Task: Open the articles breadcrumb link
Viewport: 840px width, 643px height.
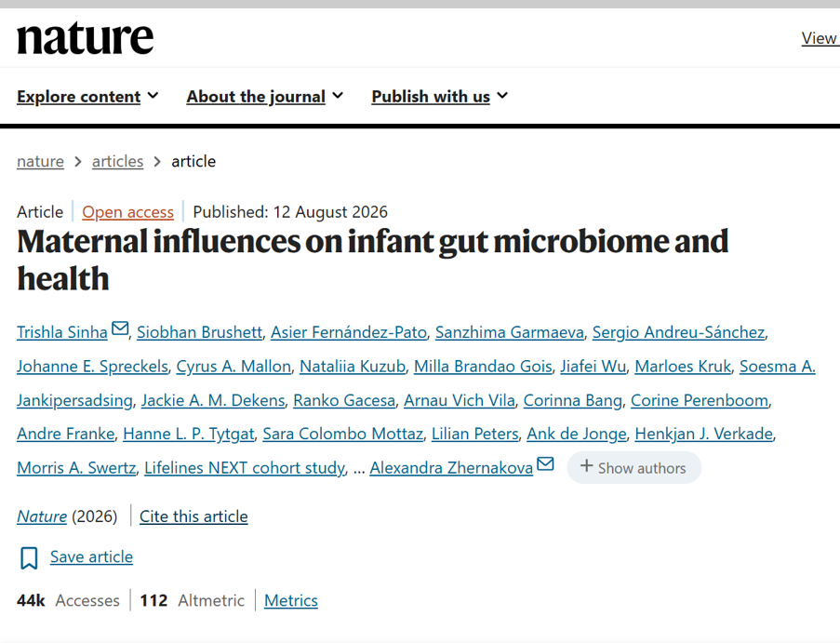Action: (x=118, y=161)
